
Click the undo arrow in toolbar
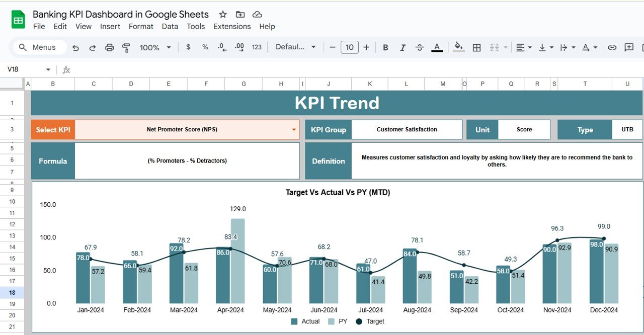pyautogui.click(x=75, y=47)
